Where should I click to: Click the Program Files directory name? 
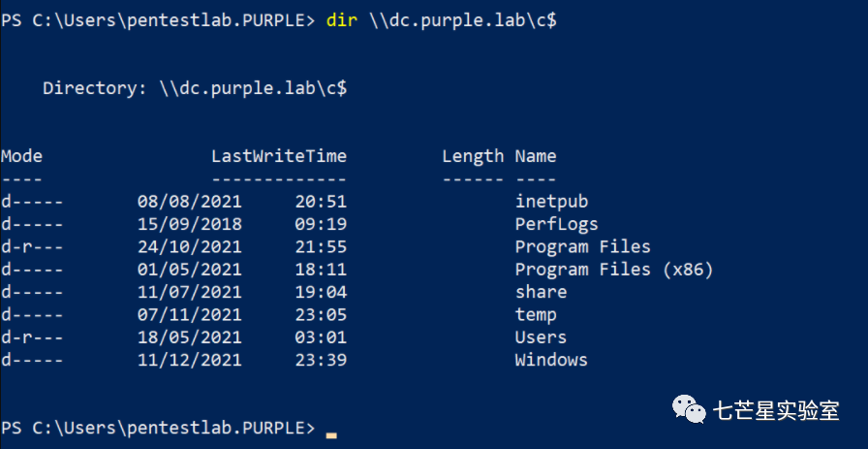(x=583, y=246)
